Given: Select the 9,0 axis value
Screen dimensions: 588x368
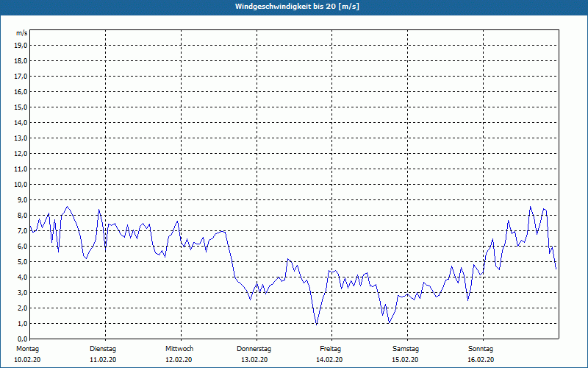Looking at the screenshot, I should tap(22, 199).
